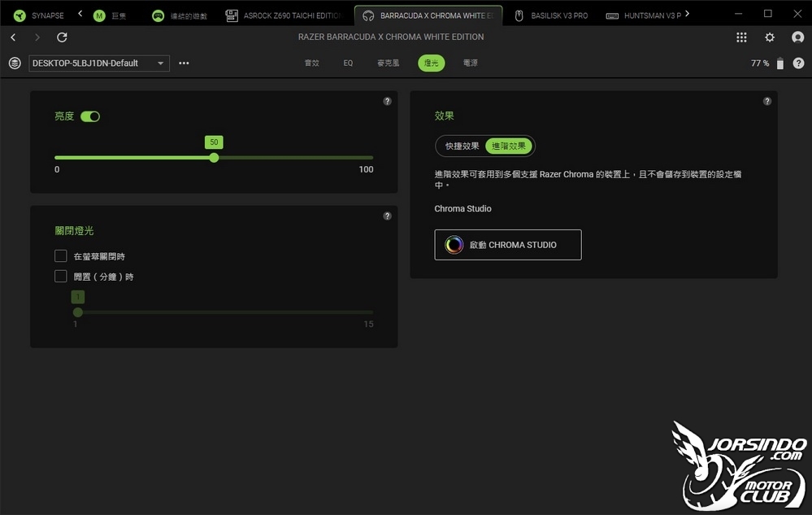Open the DESKTOP-5LBJ1DN-Default profile dropdown
The width and height of the screenshot is (812, 515).
click(99, 63)
